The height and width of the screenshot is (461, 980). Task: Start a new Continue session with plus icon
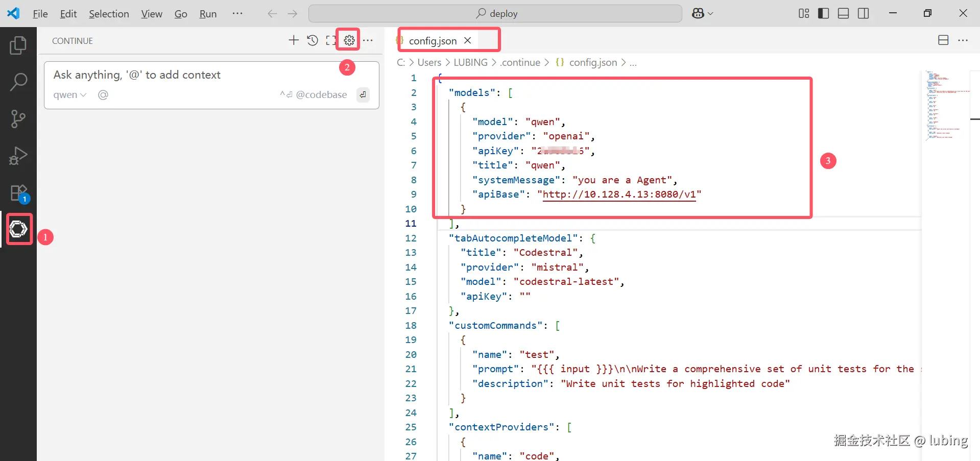click(x=294, y=40)
